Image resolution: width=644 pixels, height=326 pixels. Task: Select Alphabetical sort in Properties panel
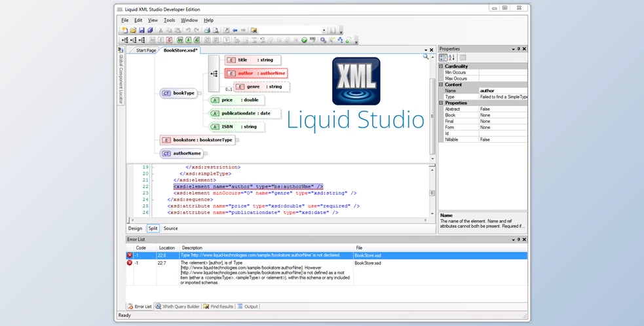(x=452, y=58)
